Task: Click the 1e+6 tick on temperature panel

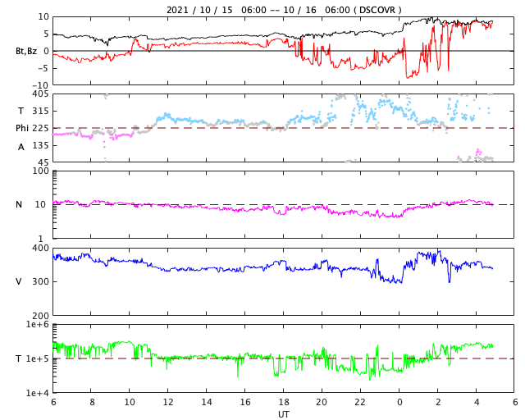Action: [37, 325]
